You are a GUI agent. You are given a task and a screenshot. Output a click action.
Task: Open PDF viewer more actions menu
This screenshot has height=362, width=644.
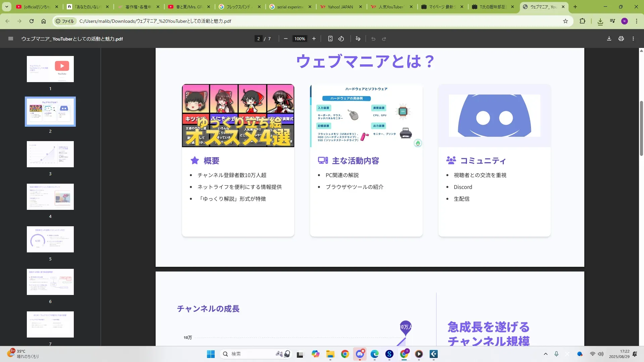[633, 39]
